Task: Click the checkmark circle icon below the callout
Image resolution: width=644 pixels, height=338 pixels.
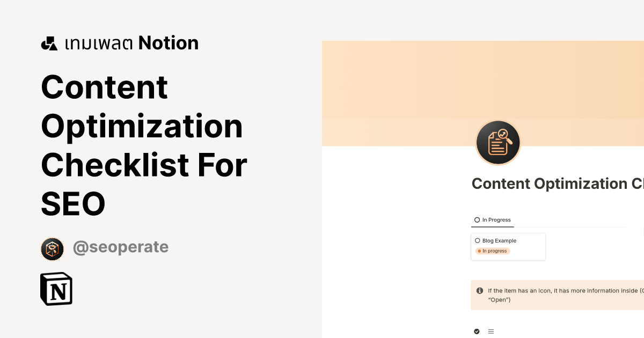Action: coord(475,331)
